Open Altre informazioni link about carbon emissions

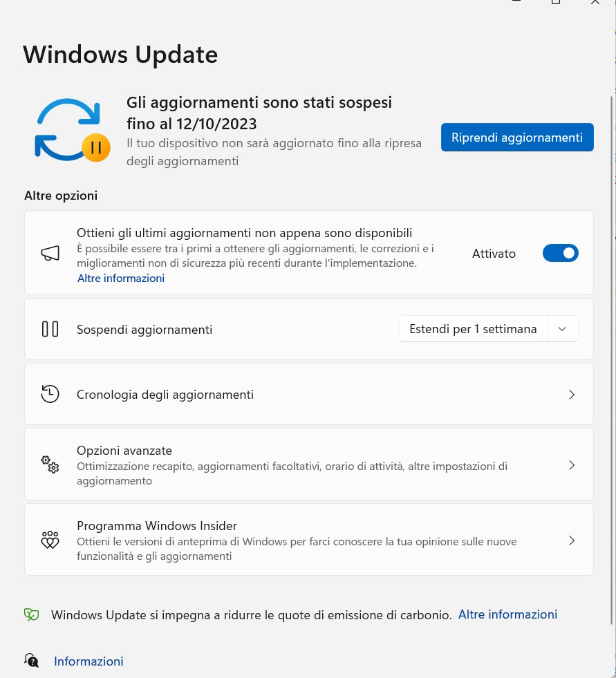(508, 614)
